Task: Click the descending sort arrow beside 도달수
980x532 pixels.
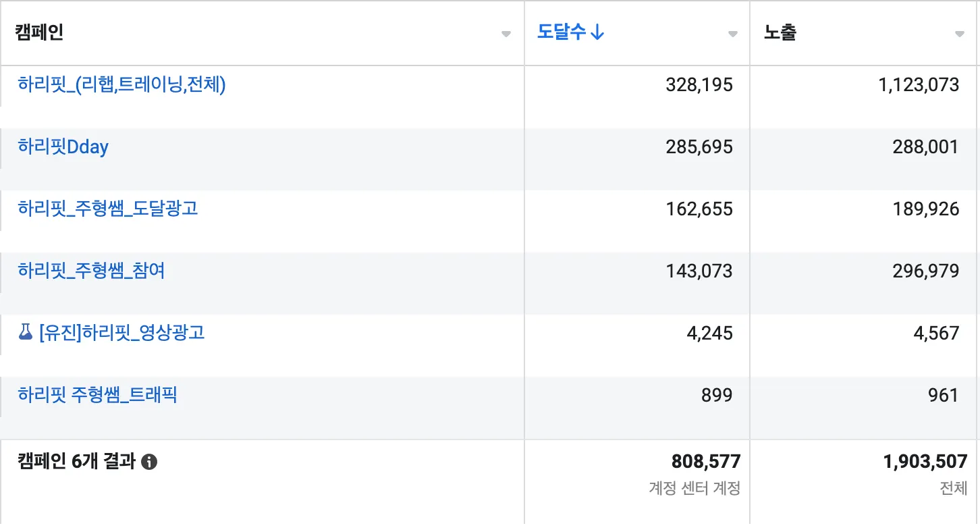Action: click(x=597, y=32)
